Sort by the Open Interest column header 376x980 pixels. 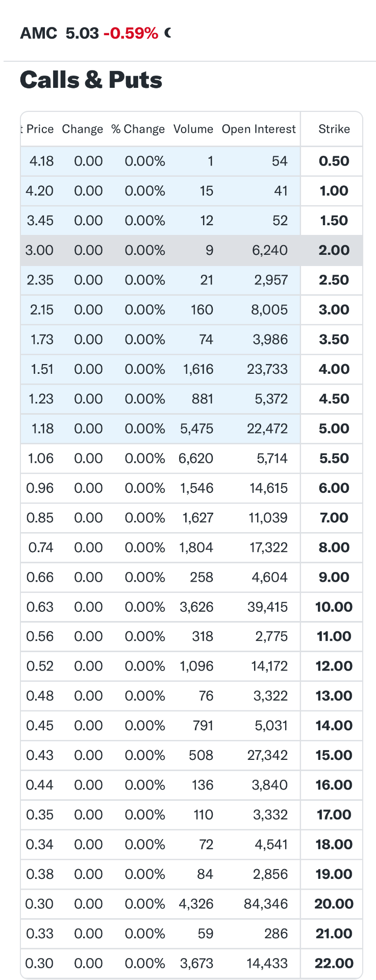259,129
